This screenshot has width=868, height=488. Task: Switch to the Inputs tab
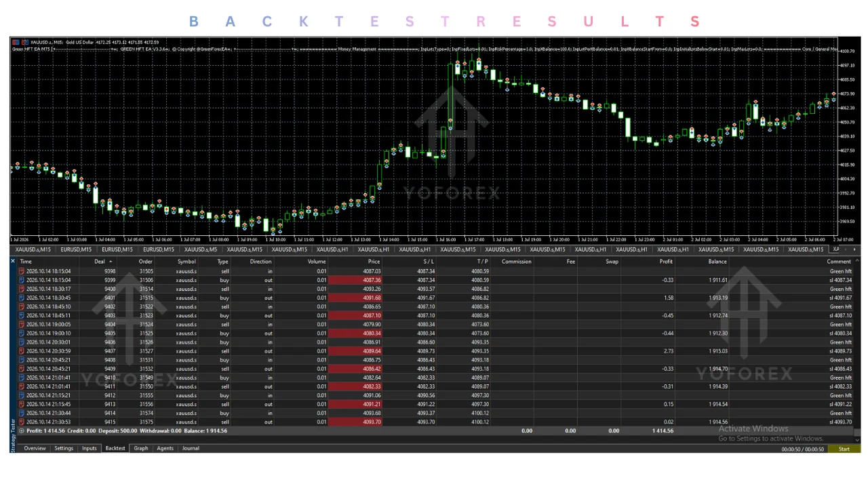(90, 448)
